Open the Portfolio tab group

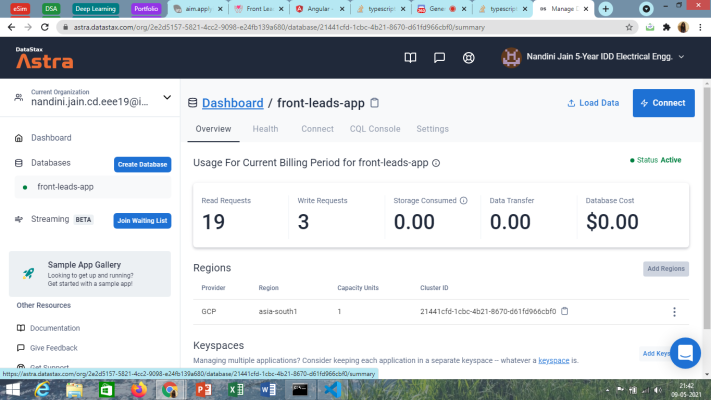coord(146,9)
